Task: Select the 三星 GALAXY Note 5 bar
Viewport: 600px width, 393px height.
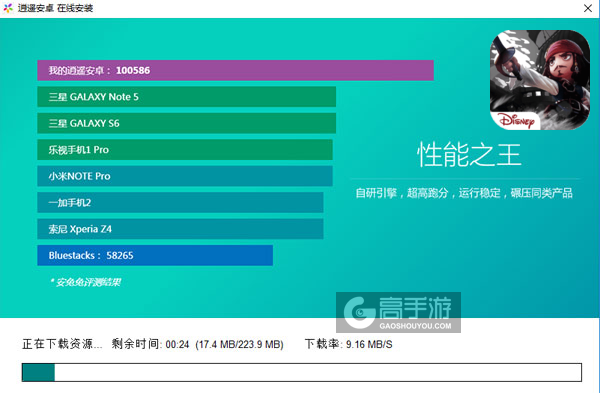Action: [x=186, y=97]
